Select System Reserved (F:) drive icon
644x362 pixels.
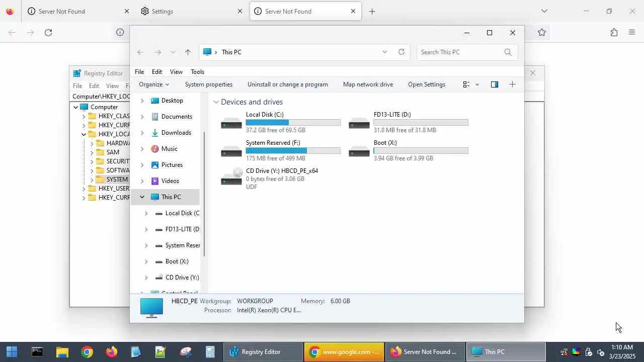[x=231, y=151]
